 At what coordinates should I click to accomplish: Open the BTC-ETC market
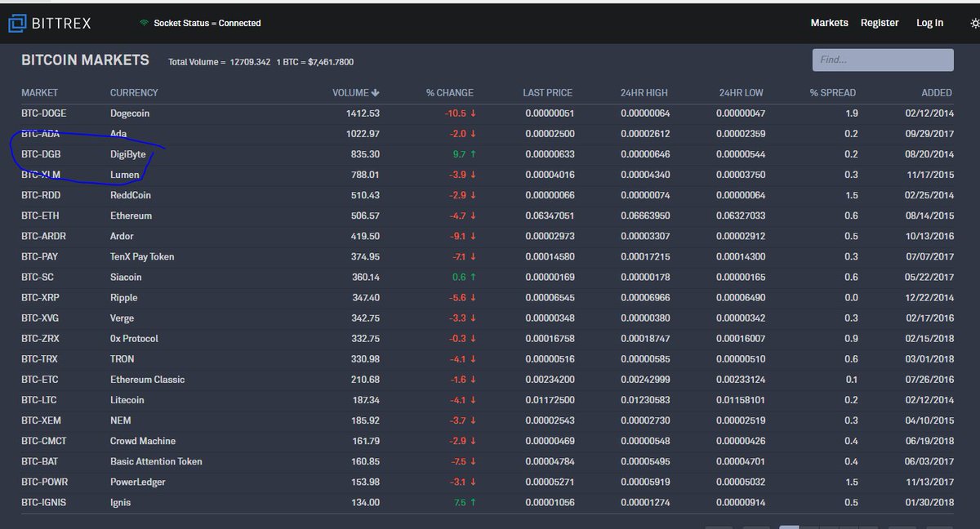(x=40, y=380)
